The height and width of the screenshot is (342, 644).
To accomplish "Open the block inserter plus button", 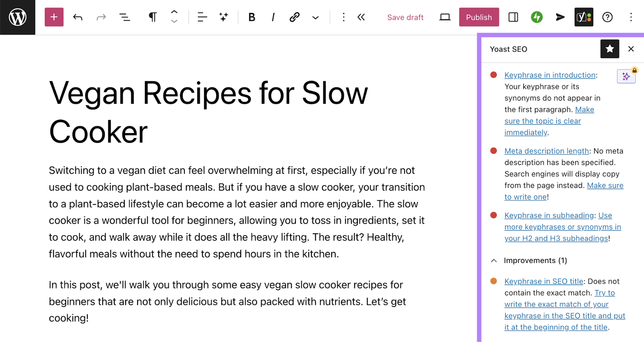I will click(x=54, y=17).
